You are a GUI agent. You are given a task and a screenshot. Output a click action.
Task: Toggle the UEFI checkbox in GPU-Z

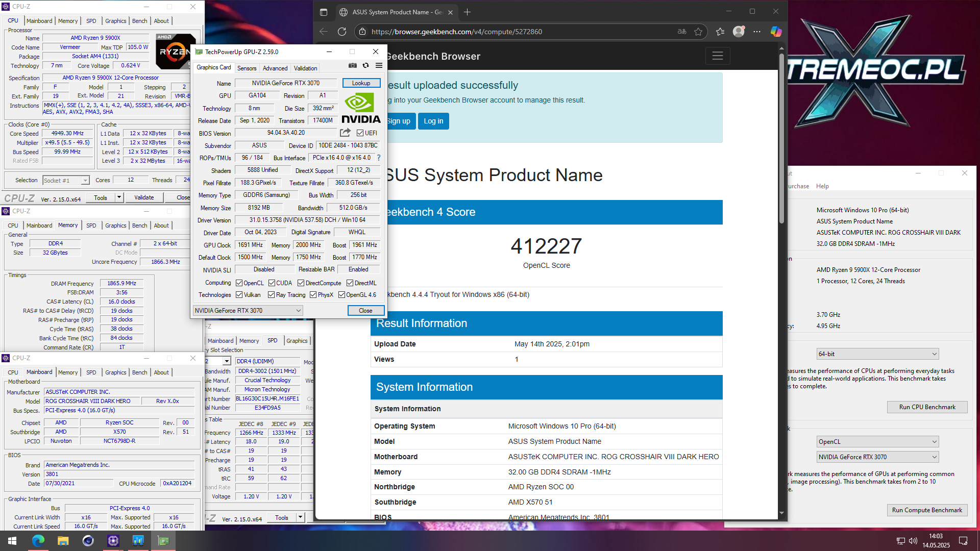[x=360, y=133]
